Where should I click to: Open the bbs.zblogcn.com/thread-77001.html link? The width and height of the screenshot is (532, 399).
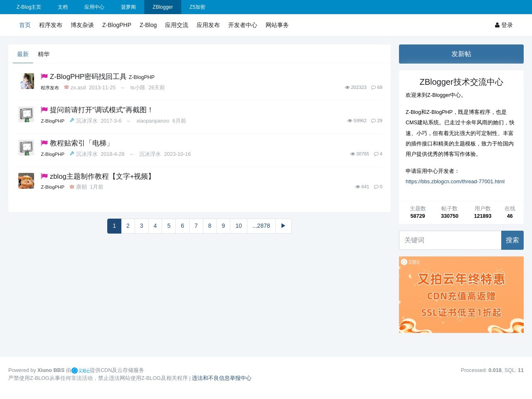(x=455, y=181)
